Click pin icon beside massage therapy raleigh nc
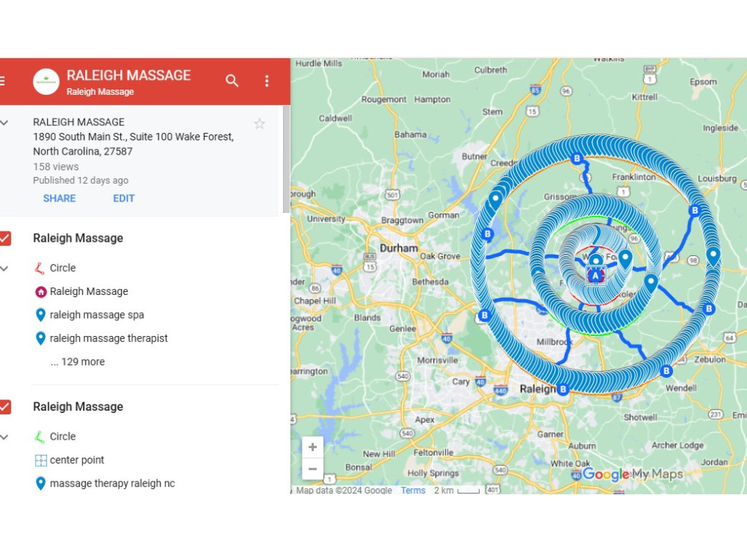Screen dimensions: 747x560 (40, 483)
